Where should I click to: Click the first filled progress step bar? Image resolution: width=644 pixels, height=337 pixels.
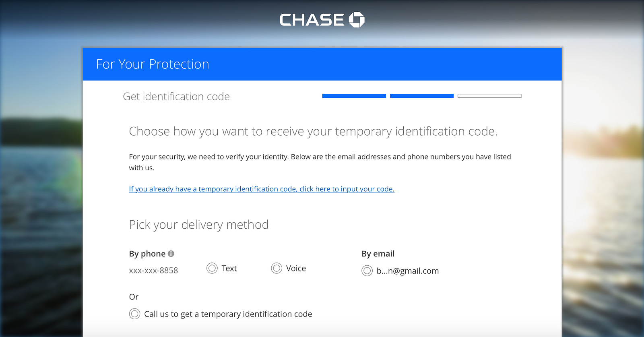354,96
